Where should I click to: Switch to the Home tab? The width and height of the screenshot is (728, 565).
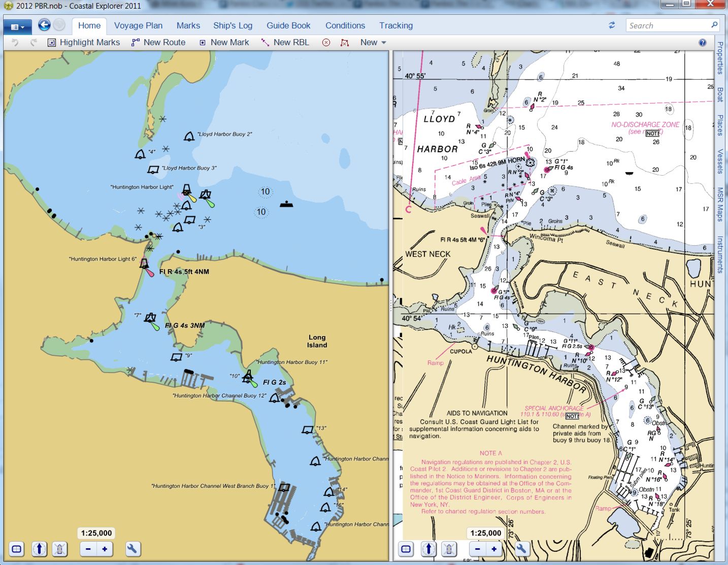pos(89,25)
